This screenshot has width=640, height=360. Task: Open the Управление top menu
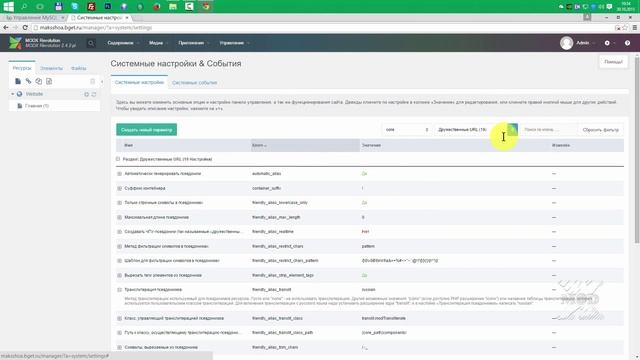[x=234, y=43]
